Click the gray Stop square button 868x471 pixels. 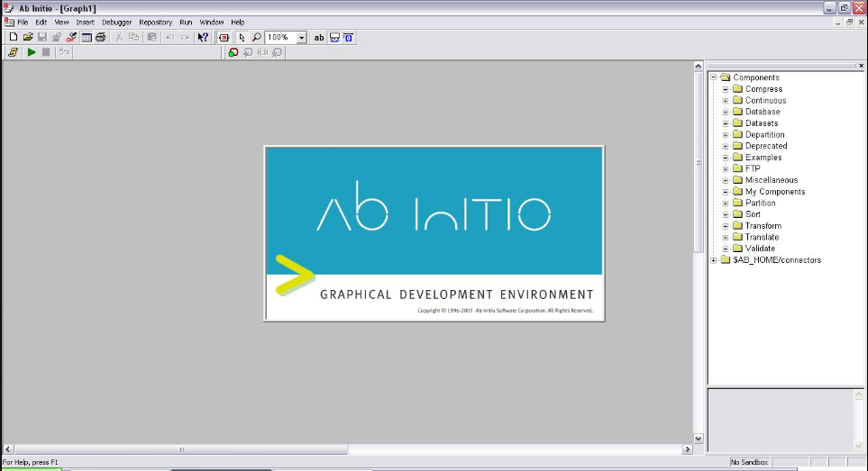tap(46, 52)
